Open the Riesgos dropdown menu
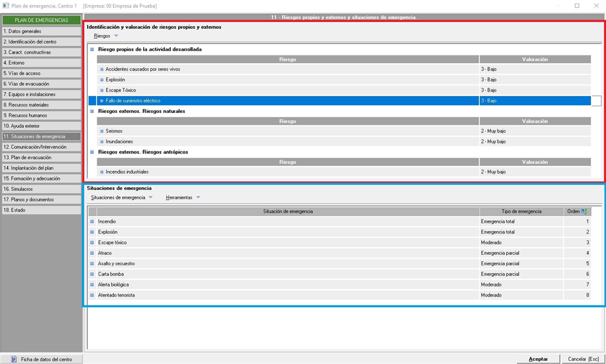 [106, 36]
